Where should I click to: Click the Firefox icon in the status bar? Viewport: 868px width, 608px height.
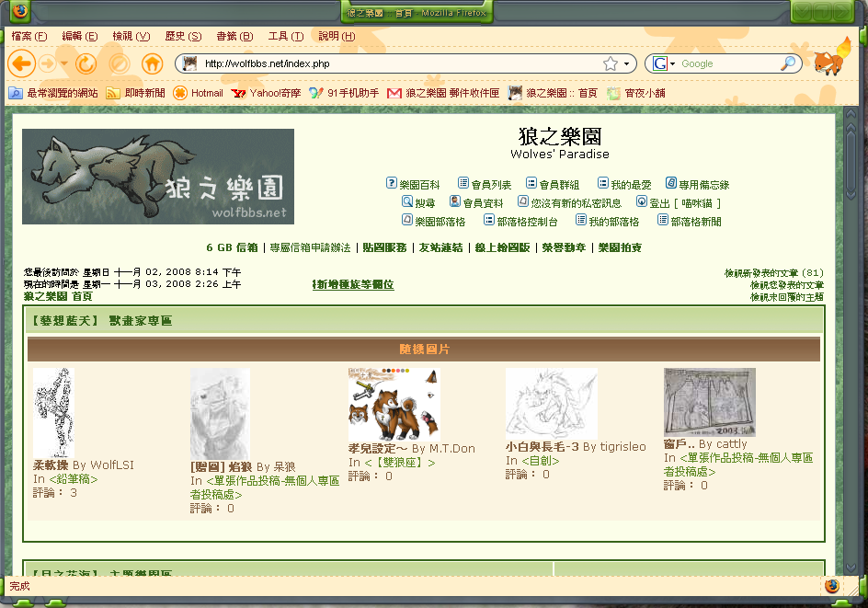tap(832, 586)
